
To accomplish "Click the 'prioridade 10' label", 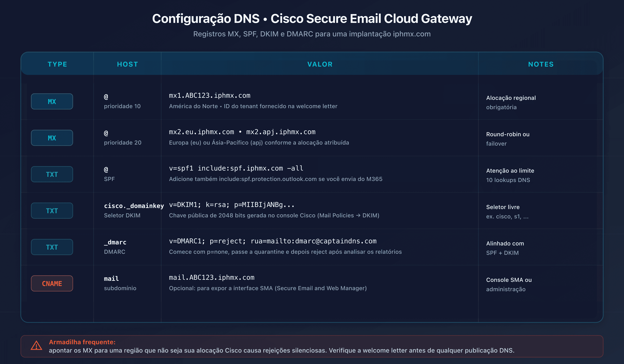I will (122, 106).
